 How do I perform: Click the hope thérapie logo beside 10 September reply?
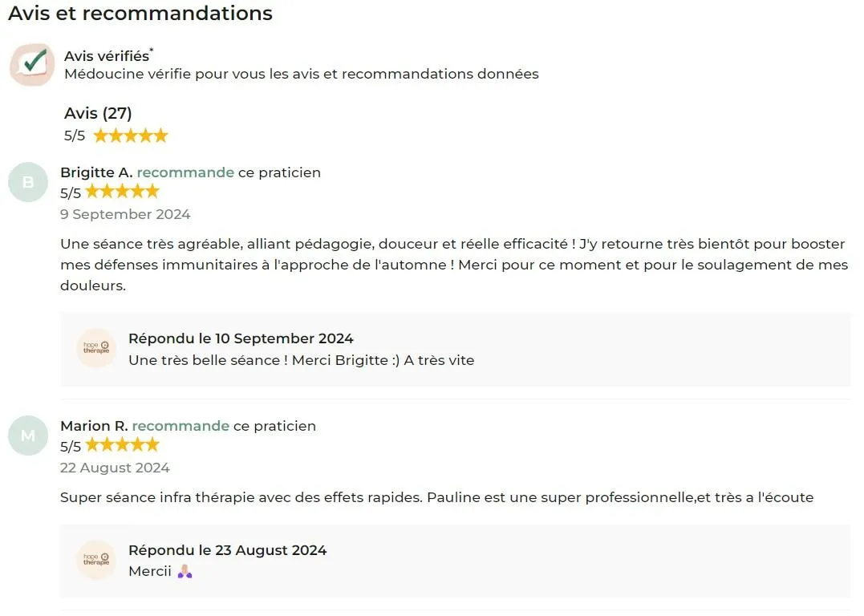pyautogui.click(x=96, y=347)
